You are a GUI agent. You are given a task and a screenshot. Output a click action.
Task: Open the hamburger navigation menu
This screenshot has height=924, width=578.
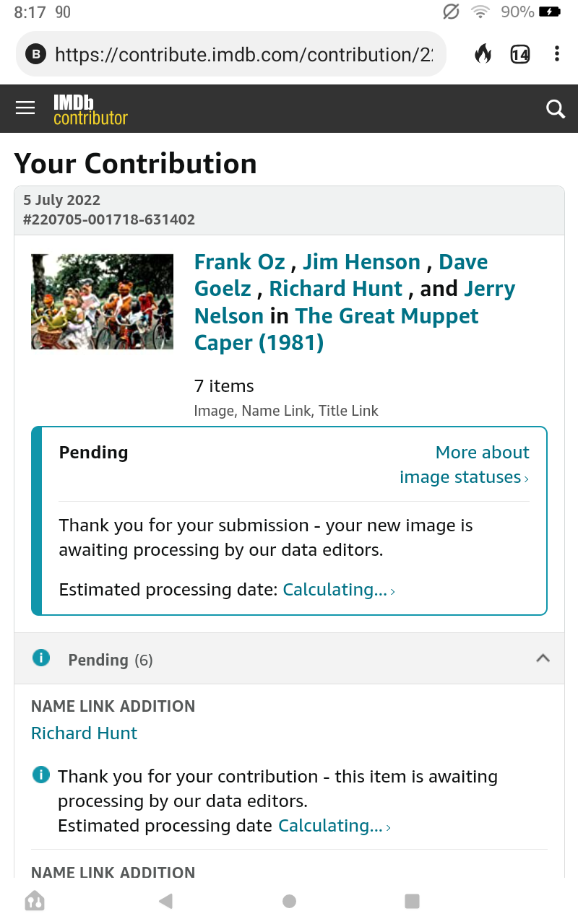point(25,108)
